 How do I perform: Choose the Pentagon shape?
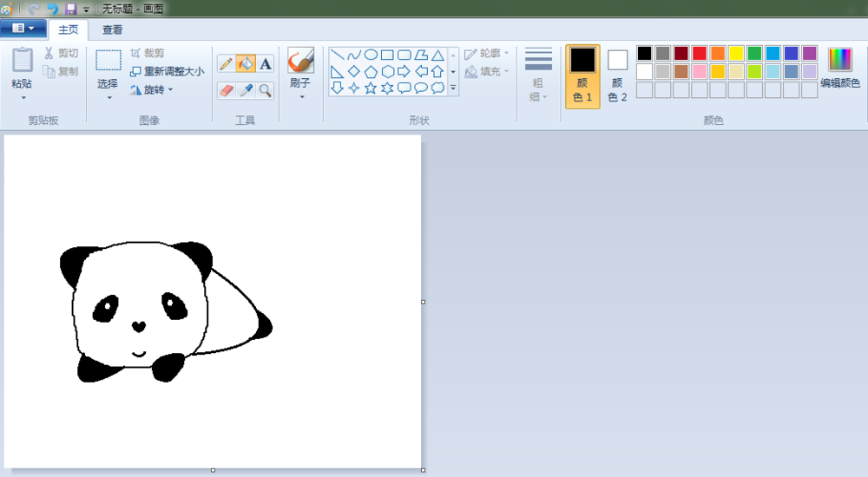[x=371, y=71]
